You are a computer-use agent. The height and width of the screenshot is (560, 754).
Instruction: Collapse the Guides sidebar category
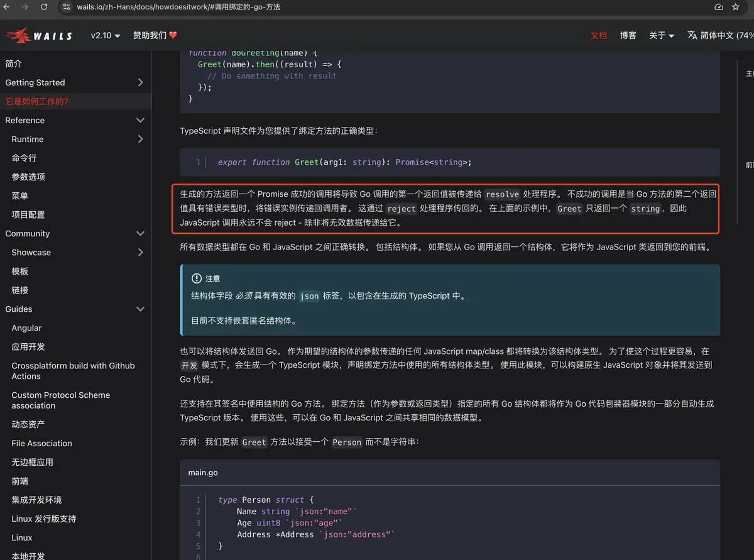[140, 309]
